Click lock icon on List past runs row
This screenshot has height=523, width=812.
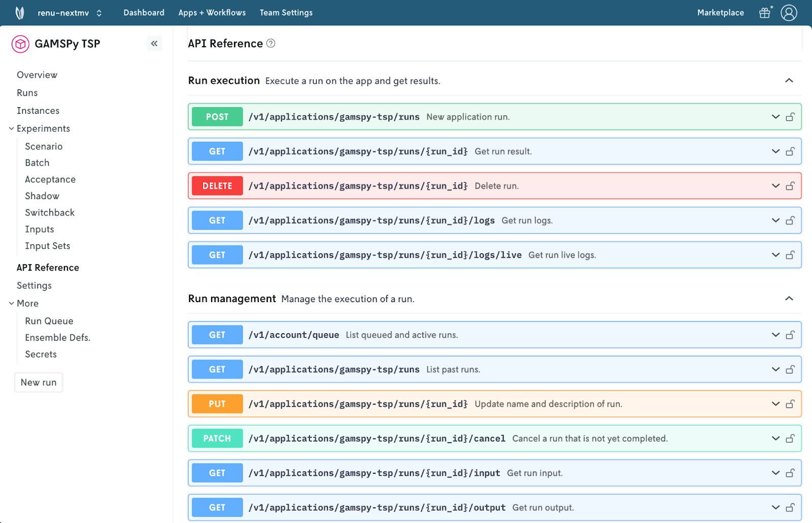(x=790, y=369)
